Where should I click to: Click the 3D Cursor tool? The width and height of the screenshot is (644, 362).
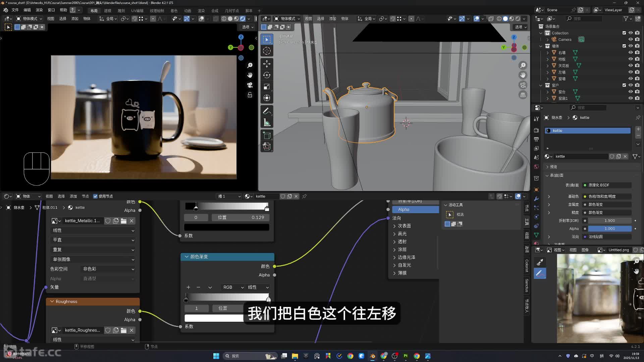pyautogui.click(x=267, y=51)
